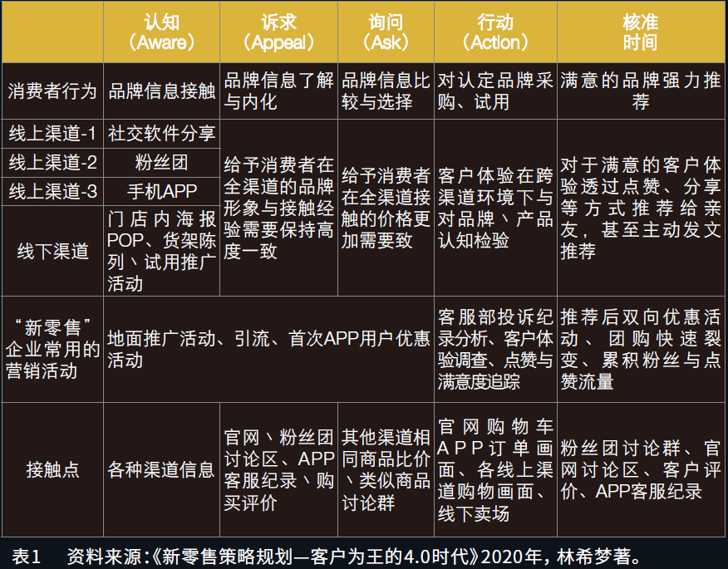Click the 核准时间 column header
The height and width of the screenshot is (569, 728).
point(640,32)
